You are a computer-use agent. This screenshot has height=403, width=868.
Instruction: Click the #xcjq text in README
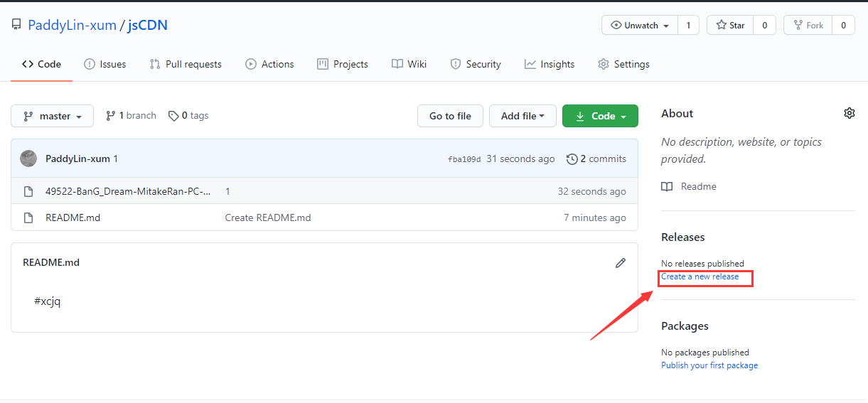(x=48, y=301)
